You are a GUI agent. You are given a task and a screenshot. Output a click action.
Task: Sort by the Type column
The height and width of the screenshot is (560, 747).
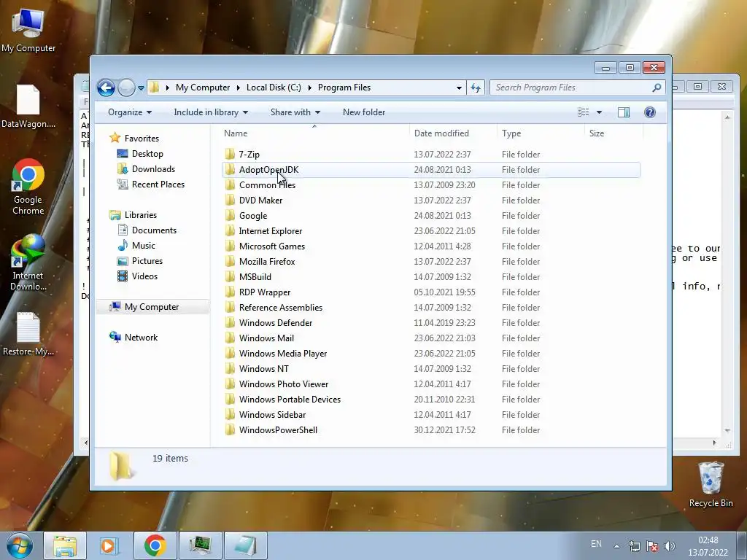pos(541,133)
